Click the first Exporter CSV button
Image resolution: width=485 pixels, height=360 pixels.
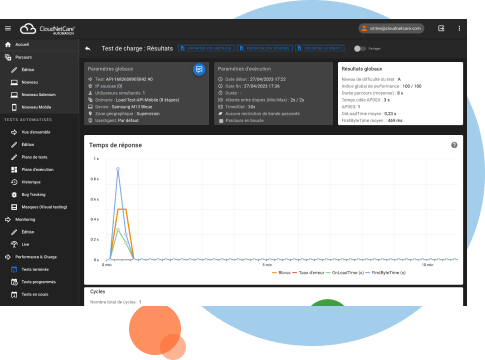pyautogui.click(x=206, y=48)
